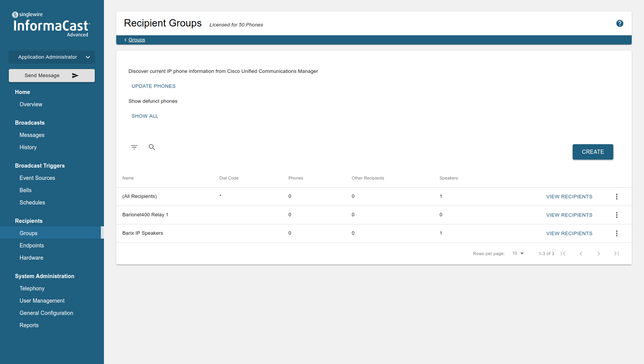Open the three-dot menu for Barix IP Speakers

pos(616,233)
